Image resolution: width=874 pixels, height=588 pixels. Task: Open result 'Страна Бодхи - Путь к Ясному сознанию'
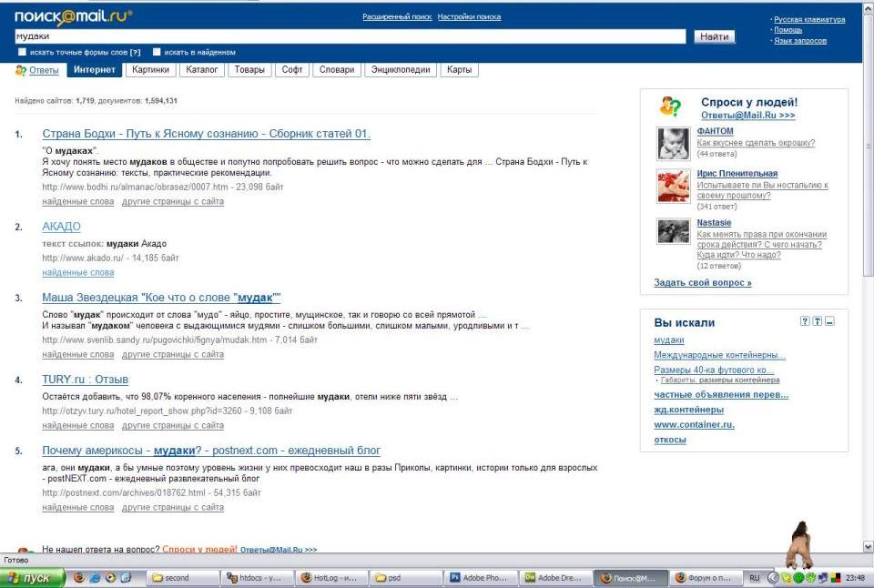point(207,134)
